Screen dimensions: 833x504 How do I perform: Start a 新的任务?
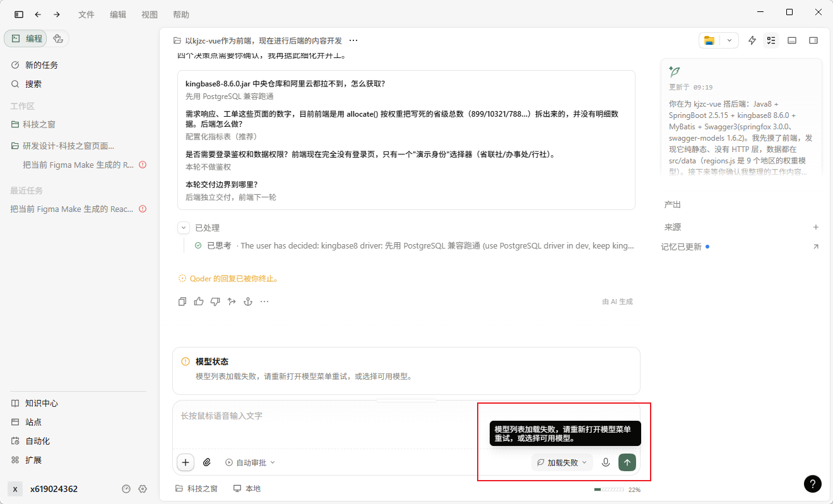42,65
